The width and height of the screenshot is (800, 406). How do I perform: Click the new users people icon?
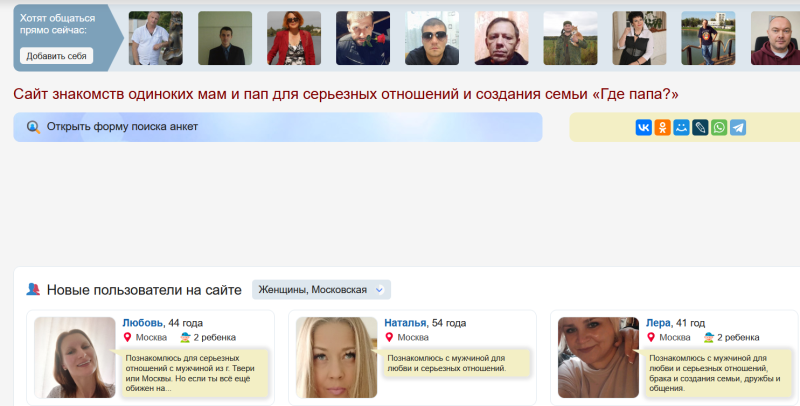pos(33,290)
